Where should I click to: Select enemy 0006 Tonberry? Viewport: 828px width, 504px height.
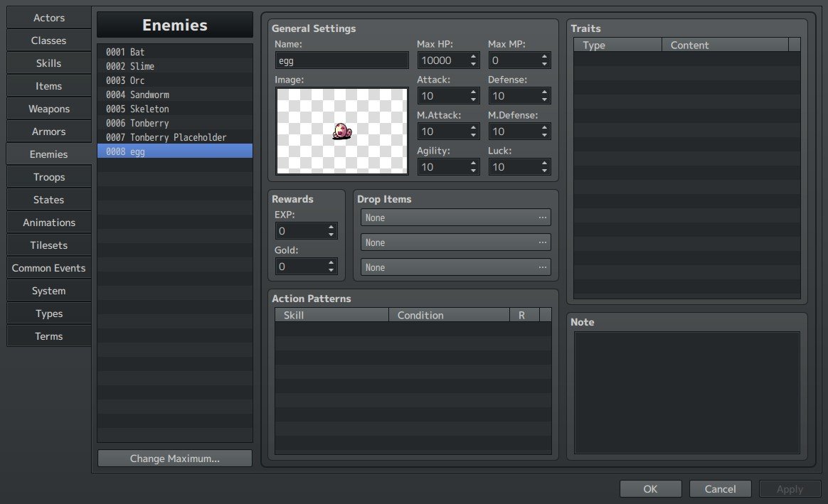(x=175, y=123)
